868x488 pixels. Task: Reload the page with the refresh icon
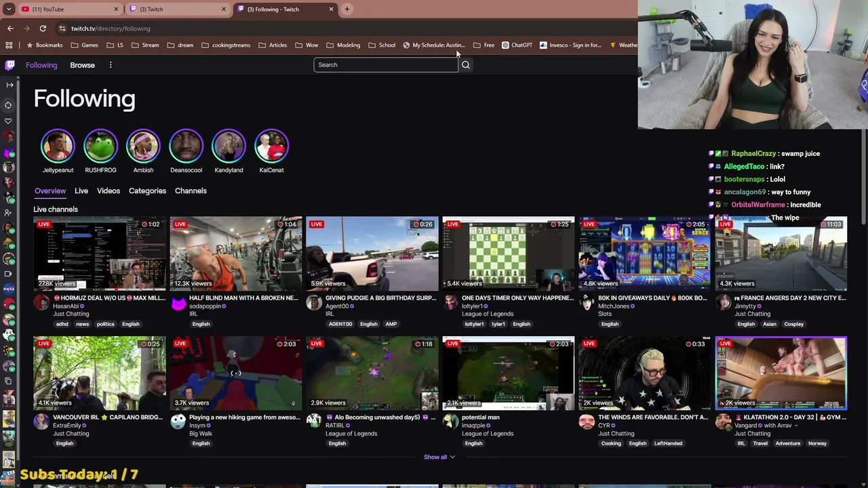click(x=43, y=28)
